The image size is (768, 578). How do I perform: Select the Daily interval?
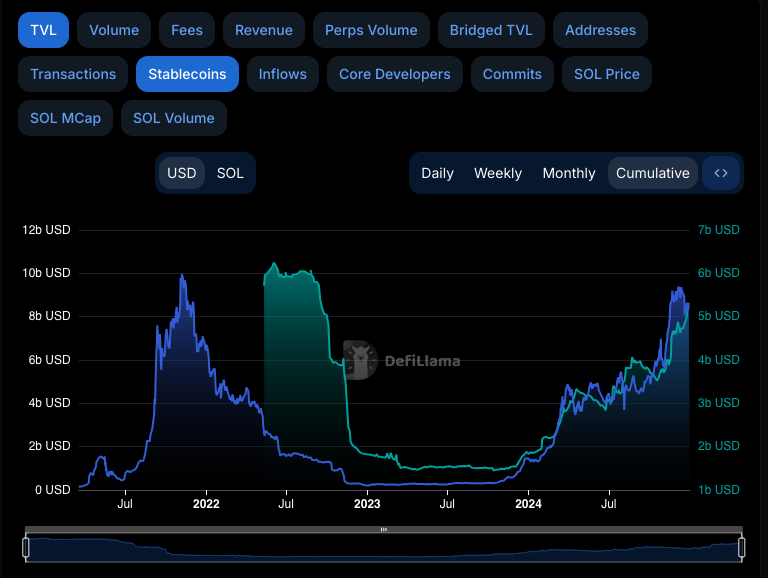437,173
